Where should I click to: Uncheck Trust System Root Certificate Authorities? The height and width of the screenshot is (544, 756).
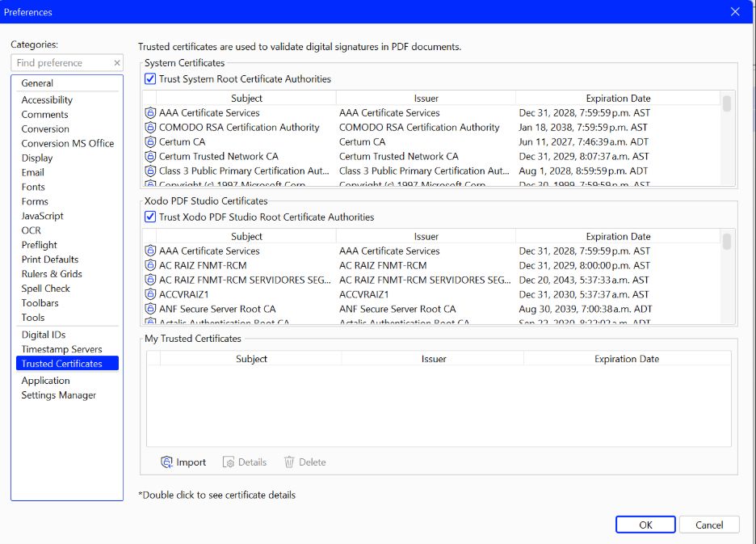pyautogui.click(x=150, y=78)
